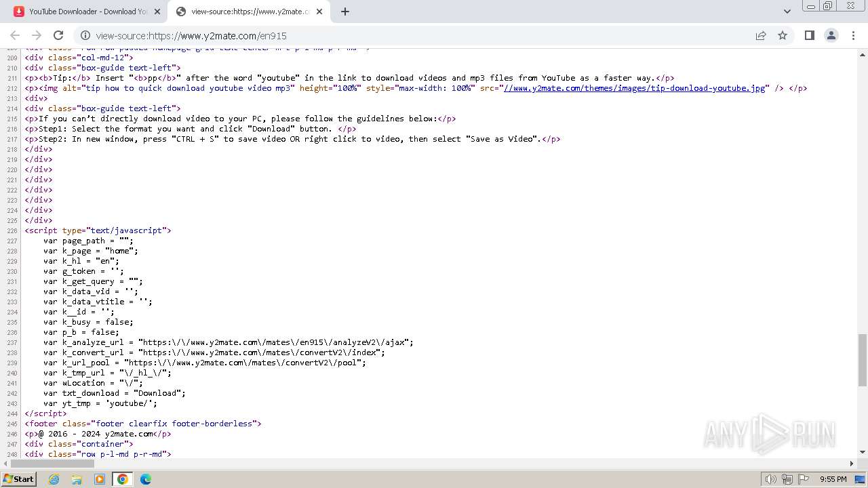Click the footer class clearfix line
The image size is (868, 488).
tap(143, 424)
